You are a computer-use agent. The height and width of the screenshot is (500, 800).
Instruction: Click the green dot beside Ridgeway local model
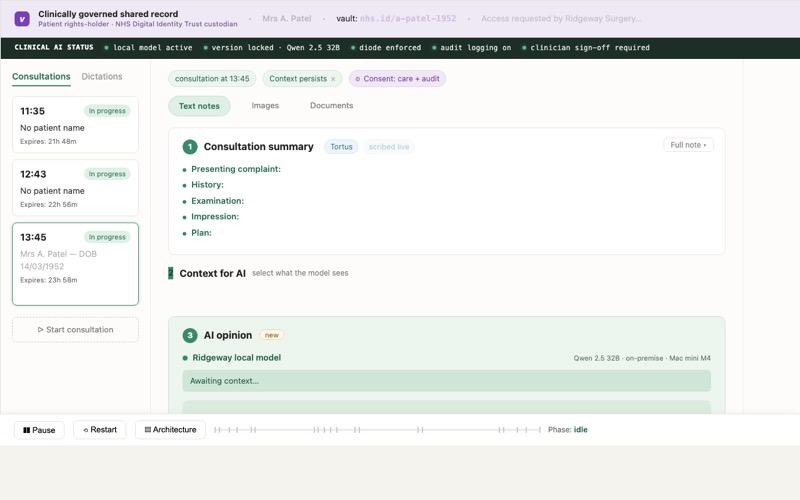coord(185,358)
